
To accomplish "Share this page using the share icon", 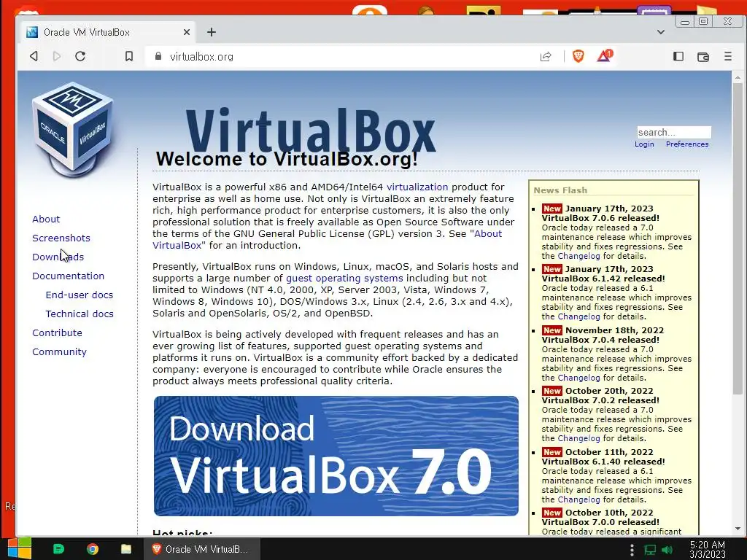I will (546, 57).
